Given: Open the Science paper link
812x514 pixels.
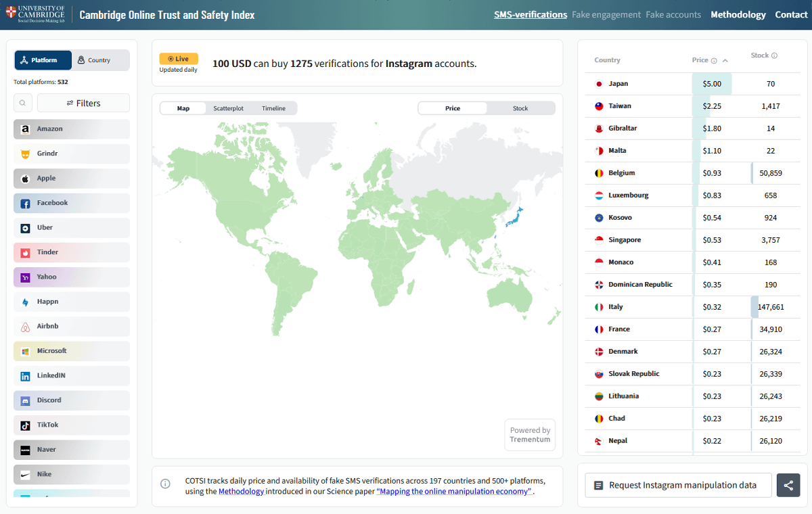Looking at the screenshot, I should [454, 492].
